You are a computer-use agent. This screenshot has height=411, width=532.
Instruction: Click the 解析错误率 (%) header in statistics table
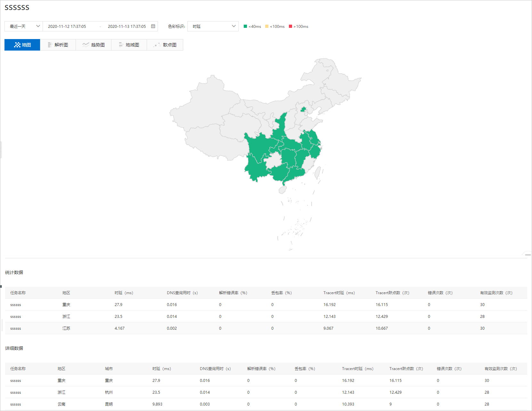[233, 293]
